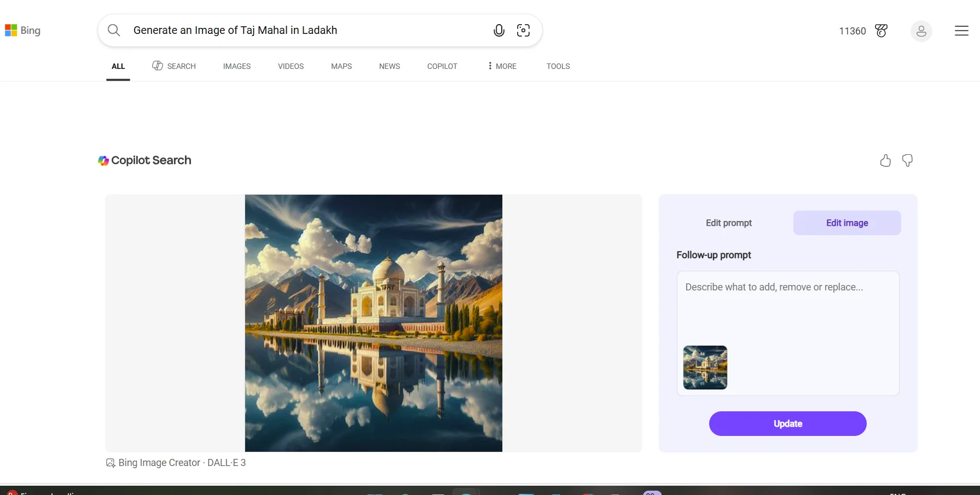Click the search magnifier icon

[114, 30]
